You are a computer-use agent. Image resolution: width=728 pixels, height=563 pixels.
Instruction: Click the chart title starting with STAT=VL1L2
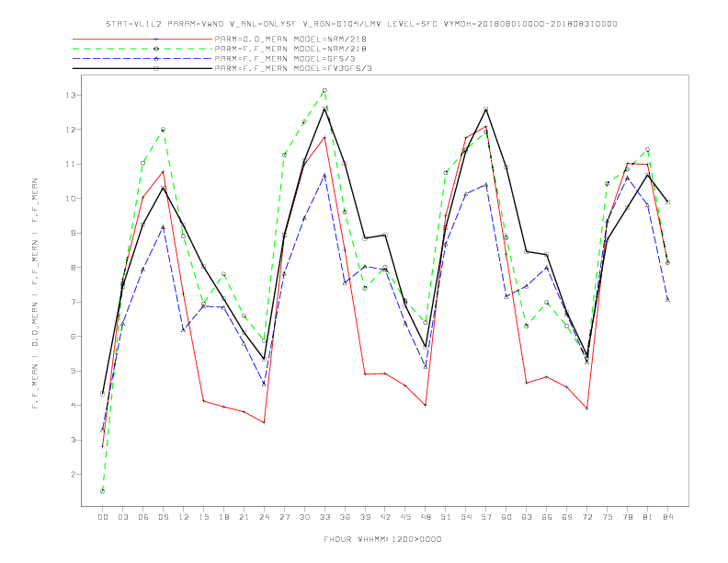coord(361,24)
